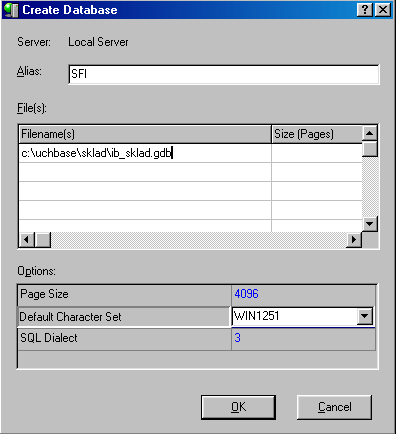Screen dimensions: 396x434
Task: Click the Local Server text
Action: 98,42
